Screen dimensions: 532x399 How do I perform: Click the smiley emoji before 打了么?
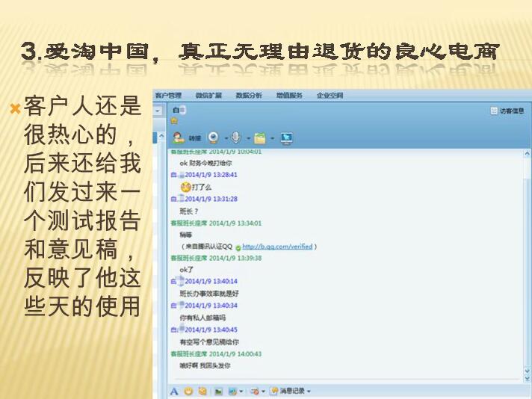tap(185, 187)
